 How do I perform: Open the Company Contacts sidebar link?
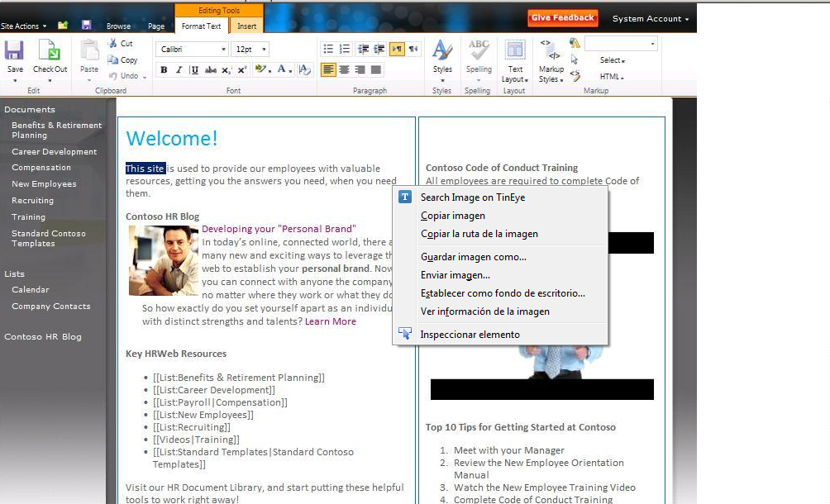click(50, 307)
